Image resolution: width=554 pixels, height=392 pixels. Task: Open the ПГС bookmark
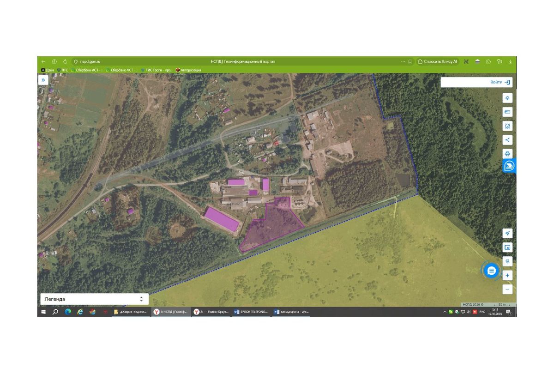[x=62, y=70]
